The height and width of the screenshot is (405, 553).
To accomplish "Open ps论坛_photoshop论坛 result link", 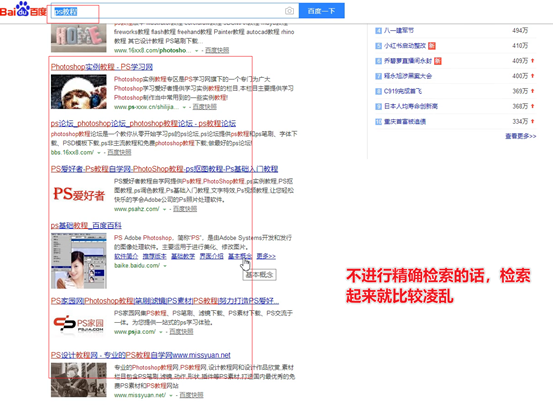I will pyautogui.click(x=143, y=123).
